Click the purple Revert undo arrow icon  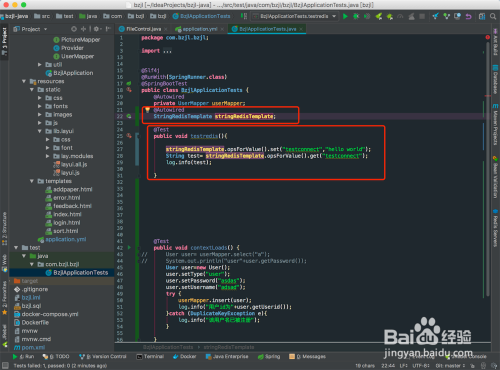(468, 16)
